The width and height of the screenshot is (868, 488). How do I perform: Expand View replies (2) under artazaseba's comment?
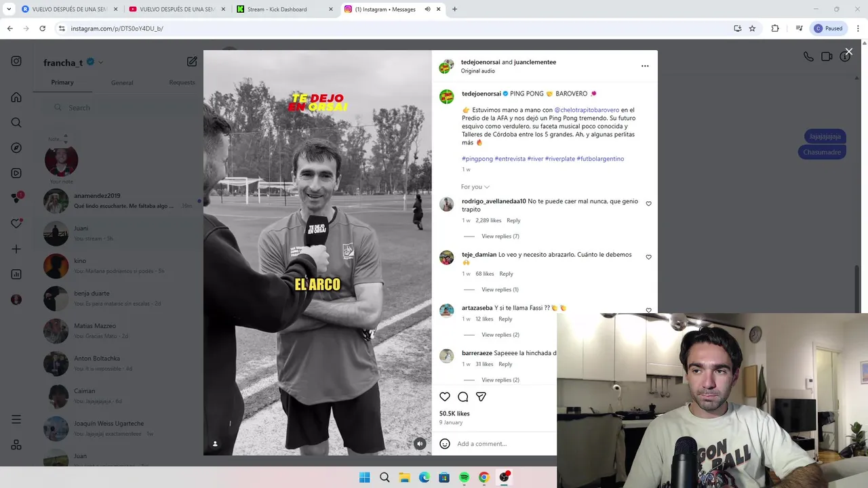pos(500,335)
